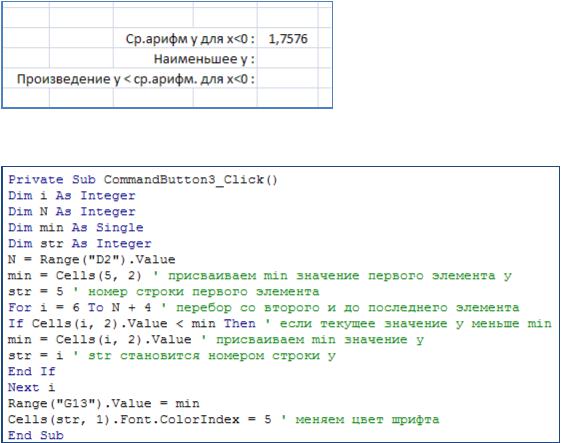Screen dimensions: 561x443
Task: Click the code 'If Cells(i, 2).Value < min Then'
Action: 132,323
